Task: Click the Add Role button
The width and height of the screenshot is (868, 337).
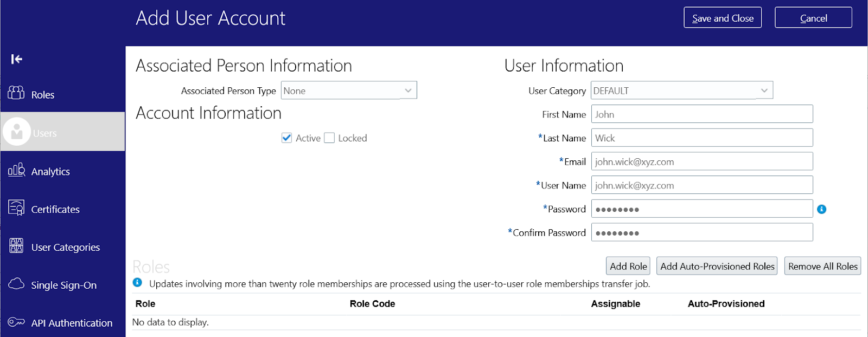Action: (x=628, y=266)
